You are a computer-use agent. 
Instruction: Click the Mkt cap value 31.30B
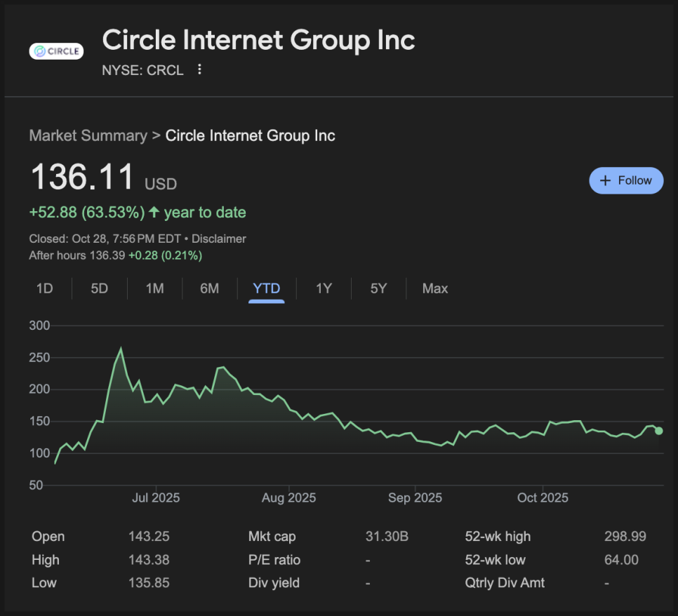click(387, 537)
